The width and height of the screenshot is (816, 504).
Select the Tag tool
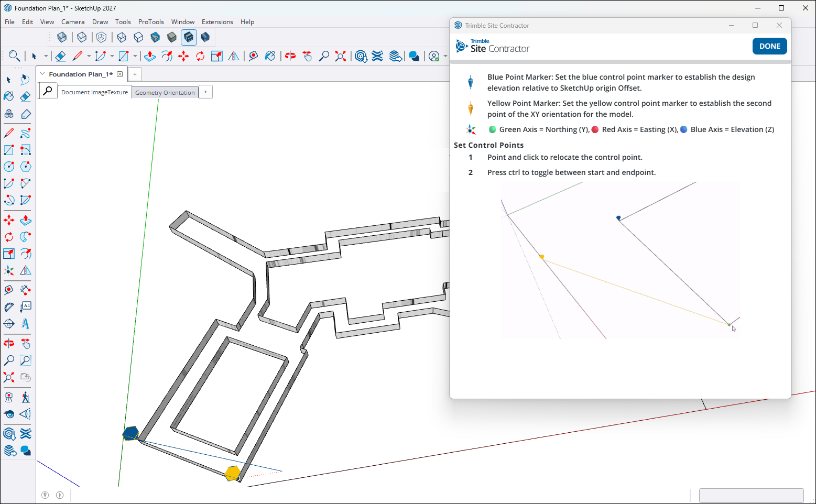(x=25, y=114)
